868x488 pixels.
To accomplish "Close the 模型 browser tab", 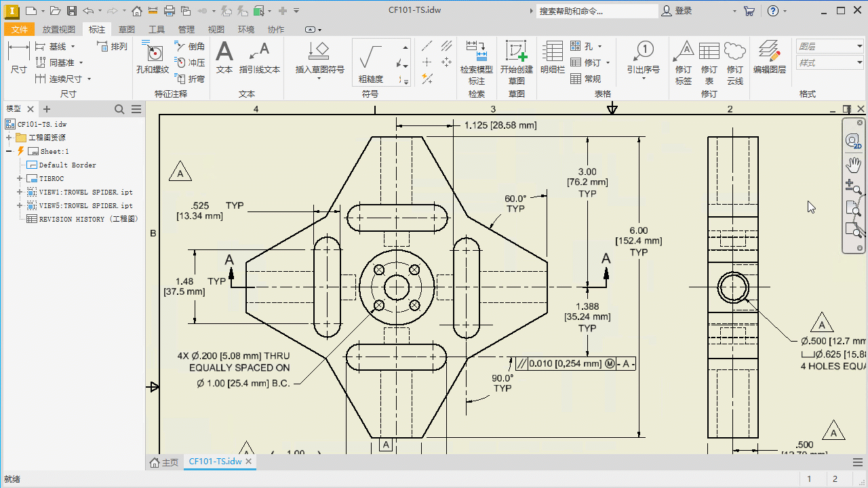I will pyautogui.click(x=31, y=109).
